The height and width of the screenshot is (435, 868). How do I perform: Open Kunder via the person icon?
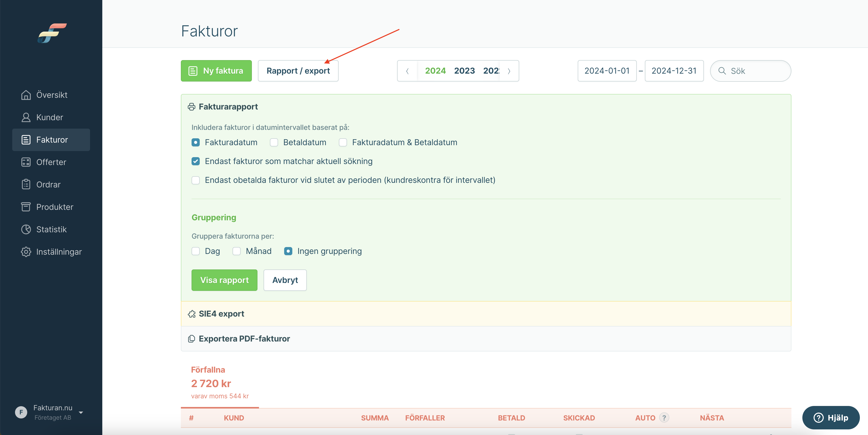[26, 117]
